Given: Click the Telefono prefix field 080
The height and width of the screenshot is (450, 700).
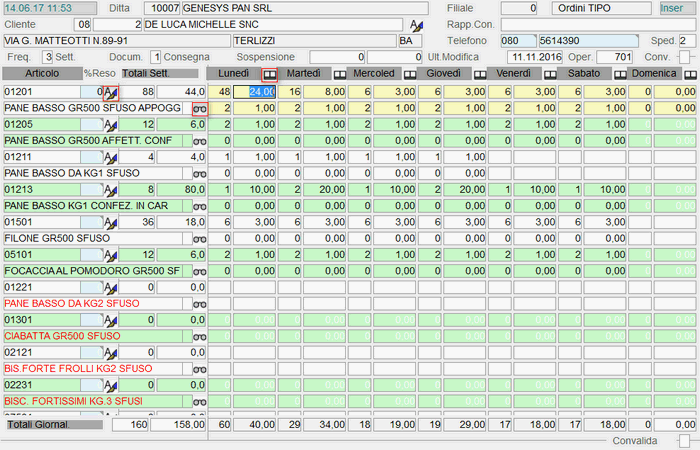Looking at the screenshot, I should pyautogui.click(x=518, y=41).
